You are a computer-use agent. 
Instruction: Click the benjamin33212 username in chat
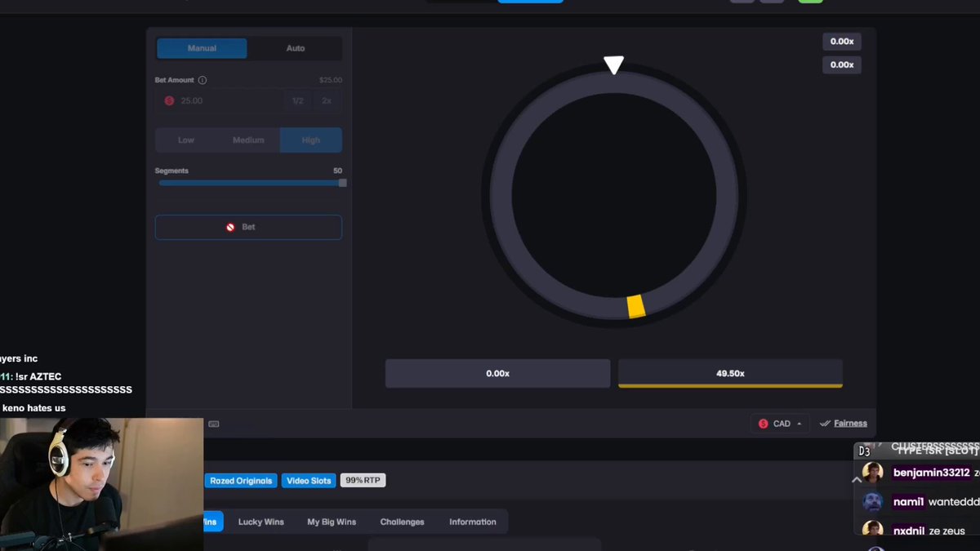tap(931, 473)
